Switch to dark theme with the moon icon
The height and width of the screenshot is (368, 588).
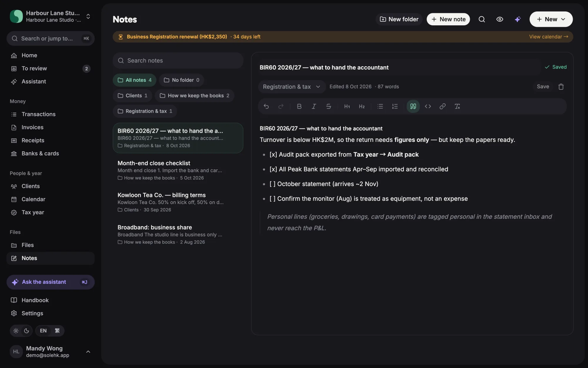[x=26, y=331]
